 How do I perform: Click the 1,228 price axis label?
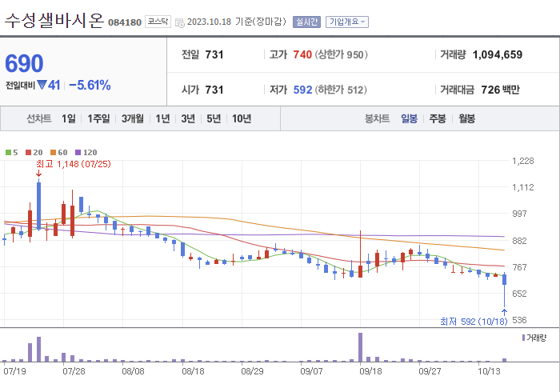click(523, 161)
